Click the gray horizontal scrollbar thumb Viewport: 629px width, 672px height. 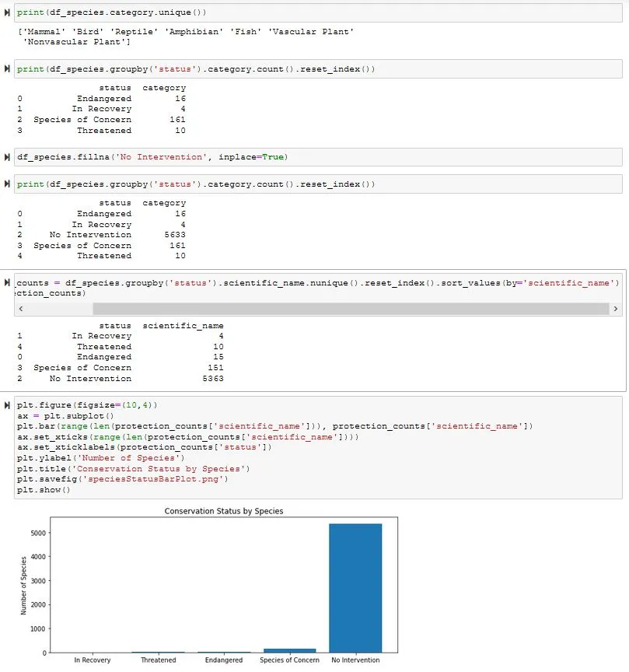351,309
